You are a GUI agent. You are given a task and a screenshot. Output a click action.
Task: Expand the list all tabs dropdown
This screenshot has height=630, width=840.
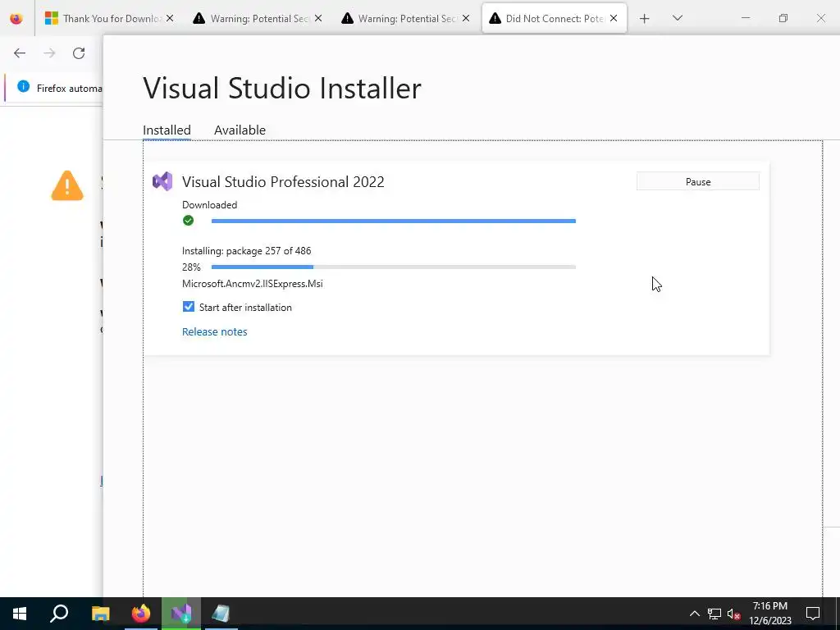[677, 18]
